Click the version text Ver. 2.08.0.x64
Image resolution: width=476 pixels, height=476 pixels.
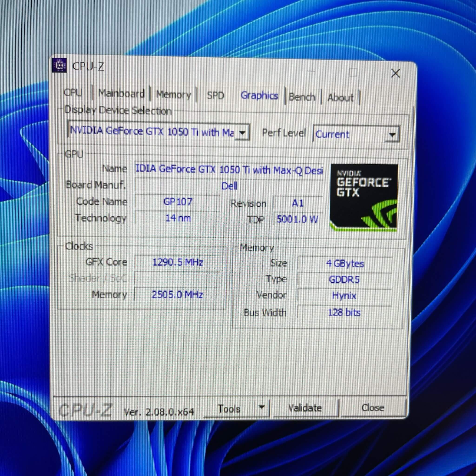[x=159, y=412]
